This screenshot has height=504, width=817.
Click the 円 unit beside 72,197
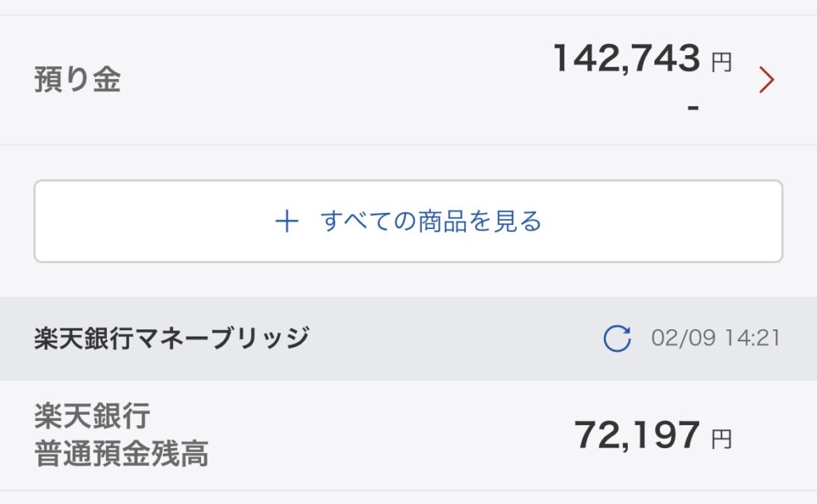click(x=721, y=439)
